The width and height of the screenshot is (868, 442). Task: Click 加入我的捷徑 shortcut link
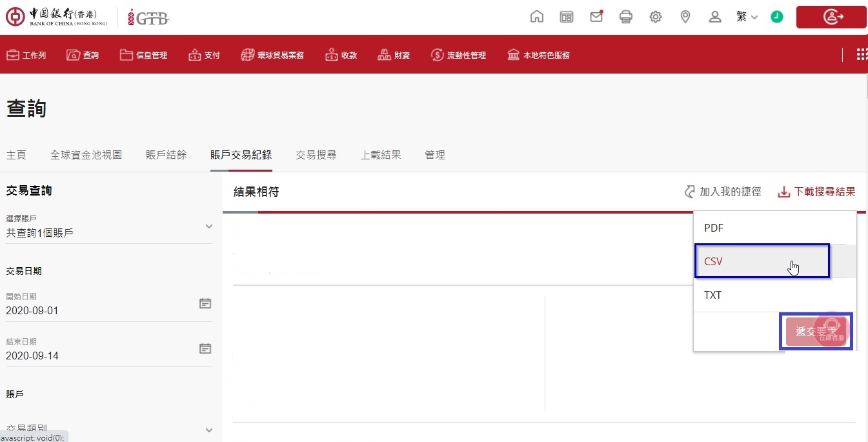[x=723, y=192]
